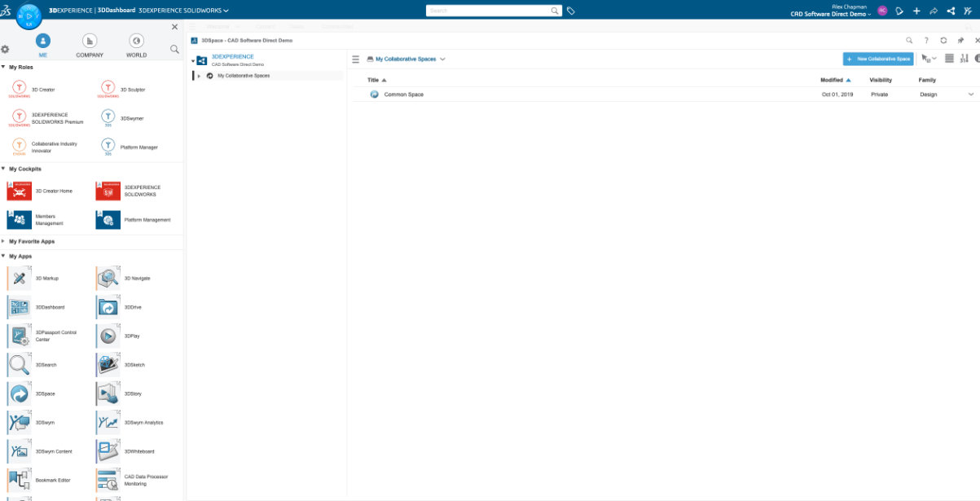Screen dimensions: 980x501
Task: Click the share arrow icon in header
Action: tap(934, 11)
